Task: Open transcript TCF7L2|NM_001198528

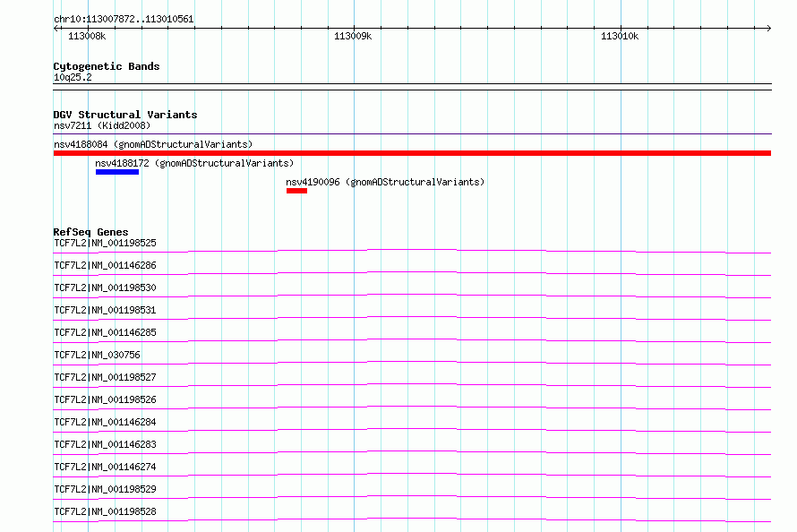Action: (105, 511)
